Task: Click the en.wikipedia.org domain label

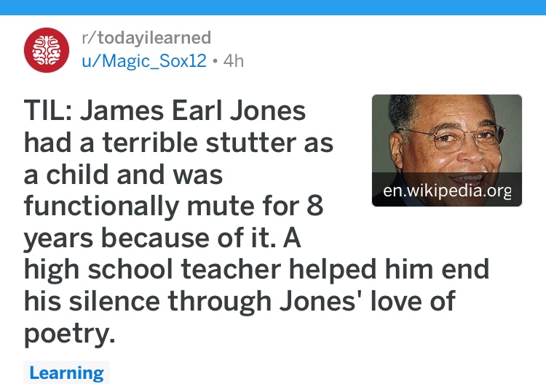Action: 447,191
